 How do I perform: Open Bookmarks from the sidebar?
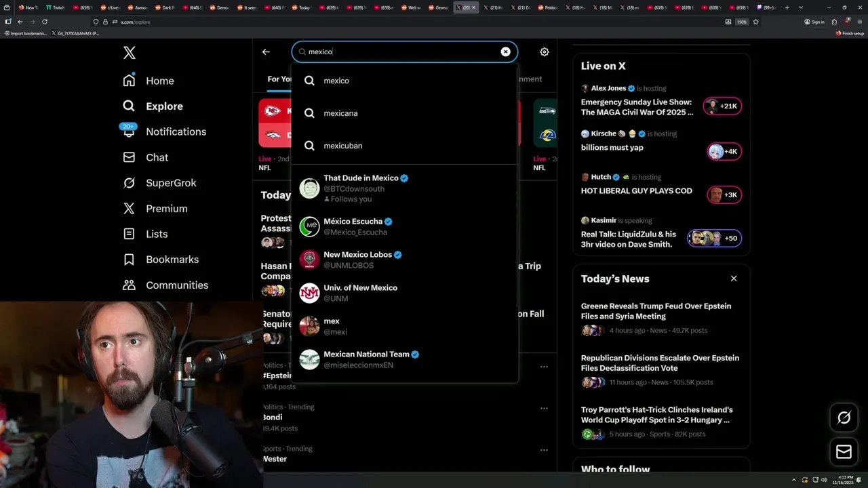(x=161, y=260)
